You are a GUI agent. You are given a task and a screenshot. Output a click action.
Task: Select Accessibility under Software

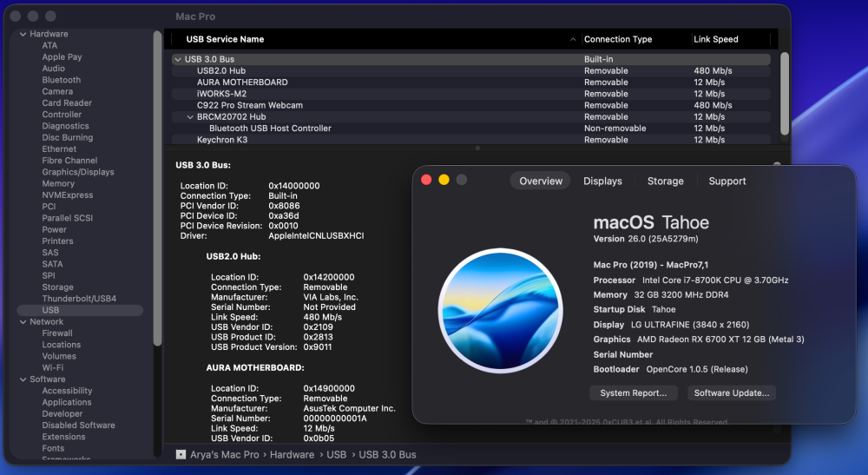(x=67, y=391)
